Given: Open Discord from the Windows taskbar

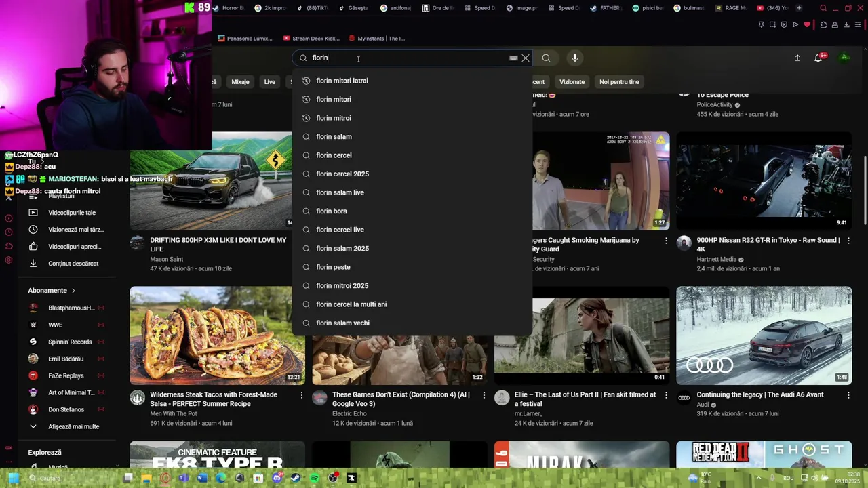Looking at the screenshot, I should pos(277,478).
